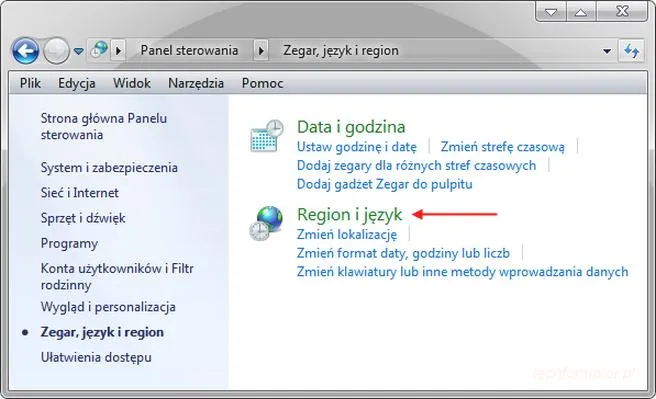Open Sieć i Internet category
The width and height of the screenshot is (656, 399).
point(79,193)
